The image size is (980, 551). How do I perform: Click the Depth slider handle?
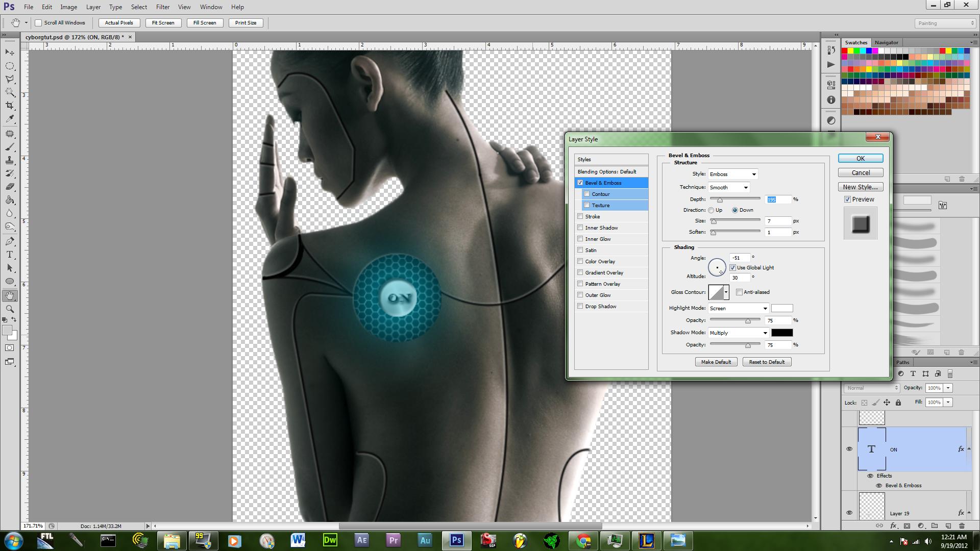720,200
